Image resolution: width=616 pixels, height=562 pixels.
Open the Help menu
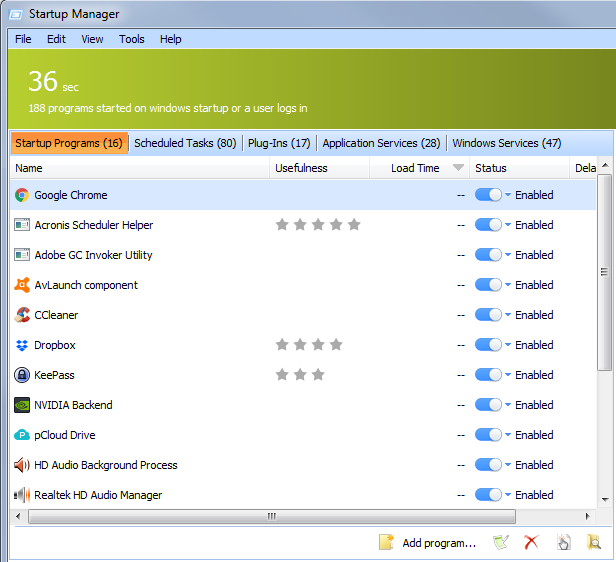(x=170, y=39)
